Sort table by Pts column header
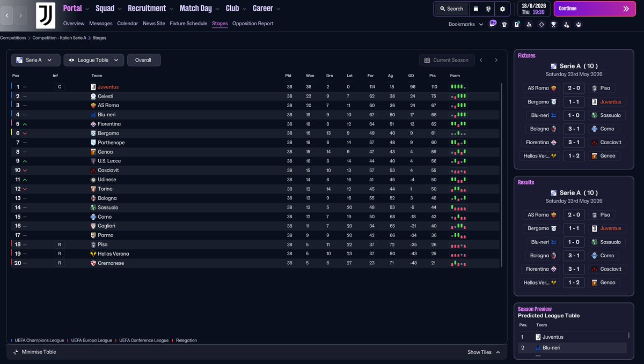644x364 pixels. [x=433, y=76]
